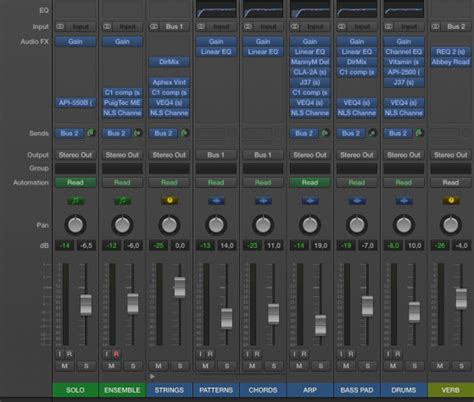The height and width of the screenshot is (402, 474).
Task: Select the BASS PAD channel name strip
Action: coord(357,390)
